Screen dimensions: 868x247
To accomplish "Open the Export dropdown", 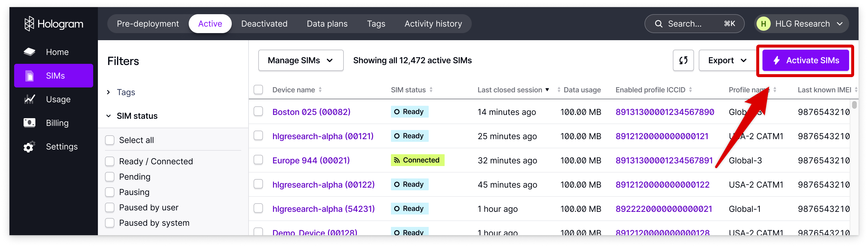I will click(727, 60).
